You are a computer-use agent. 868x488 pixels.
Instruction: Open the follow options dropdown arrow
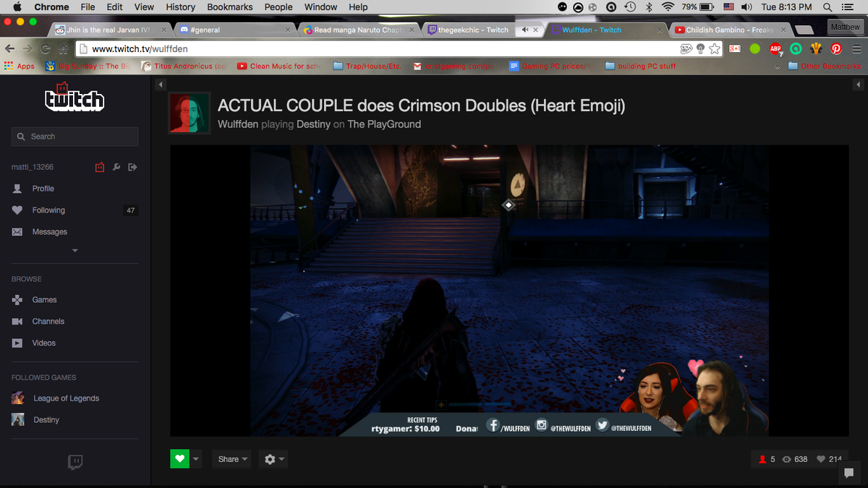196,459
